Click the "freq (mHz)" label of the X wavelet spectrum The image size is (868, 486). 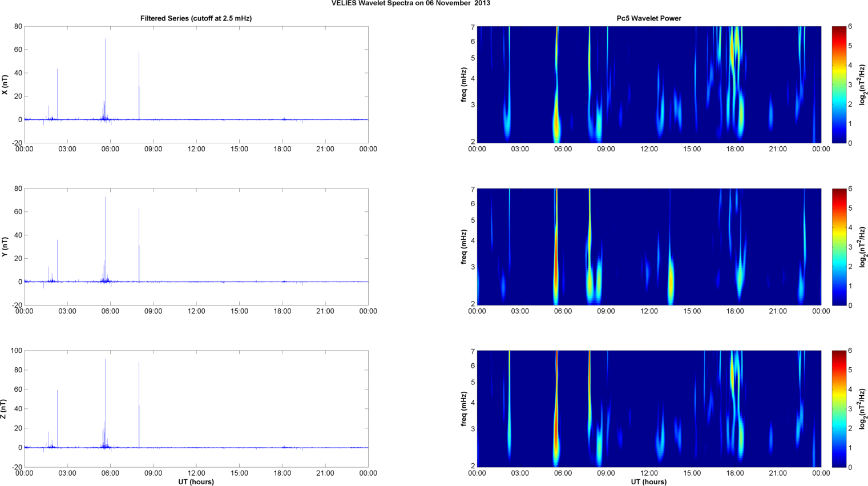(x=465, y=85)
